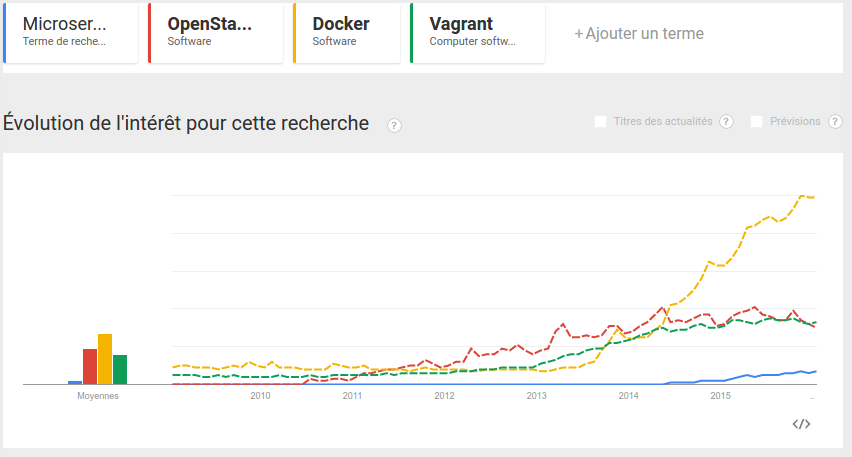Viewport: 852px width, 457px height.
Task: Select the OpenStack software term card
Action: pyautogui.click(x=217, y=33)
